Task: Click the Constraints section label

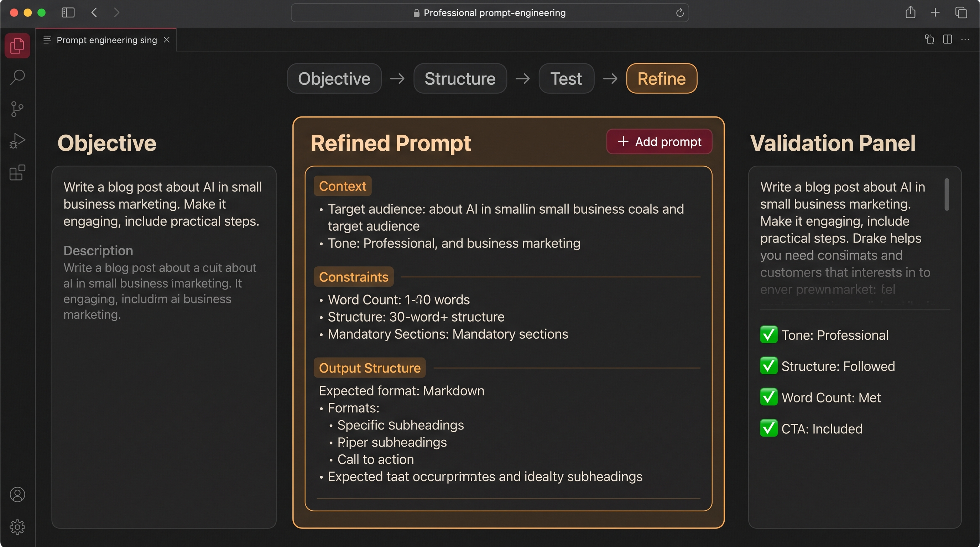Action: pos(353,277)
